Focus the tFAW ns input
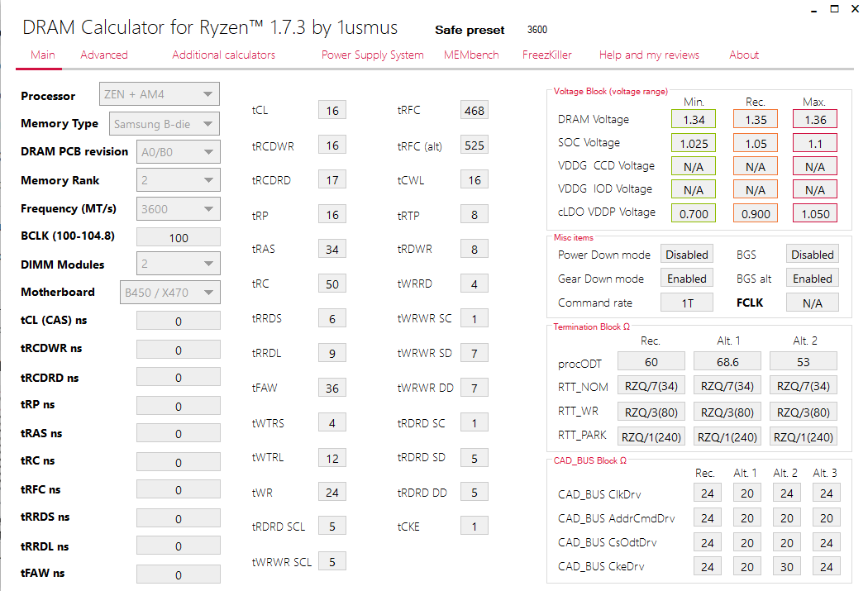 [x=179, y=574]
